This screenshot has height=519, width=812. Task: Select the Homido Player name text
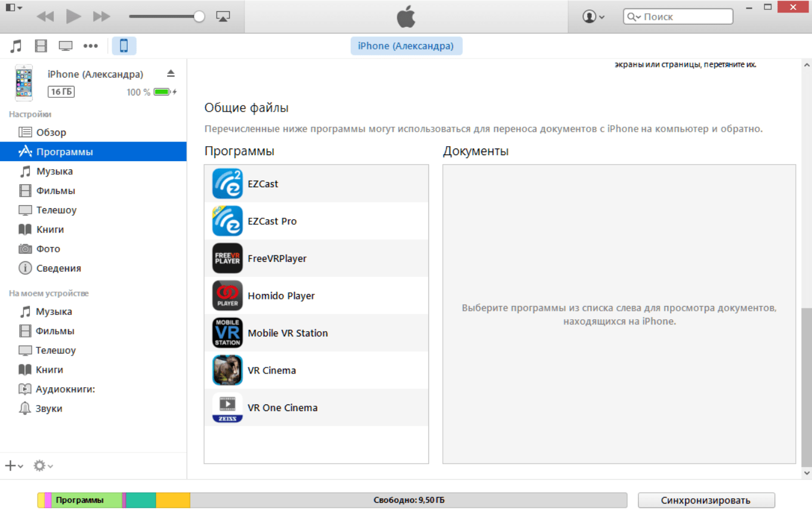click(x=281, y=296)
